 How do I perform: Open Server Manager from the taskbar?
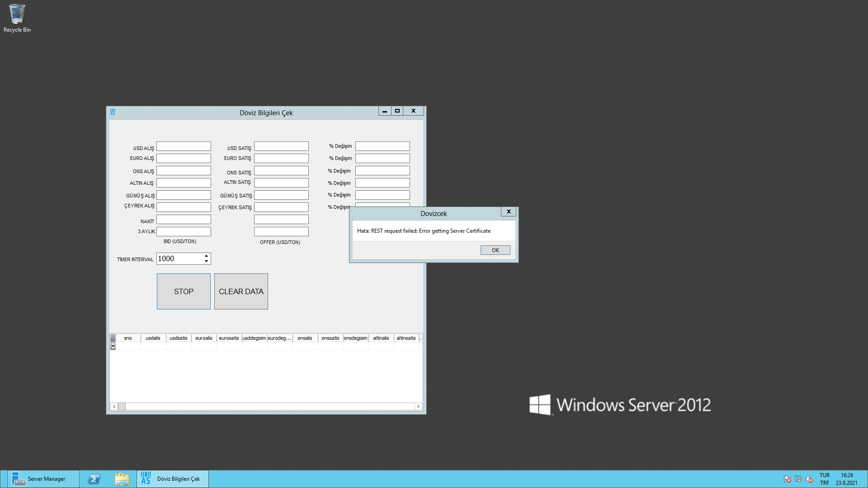click(39, 479)
